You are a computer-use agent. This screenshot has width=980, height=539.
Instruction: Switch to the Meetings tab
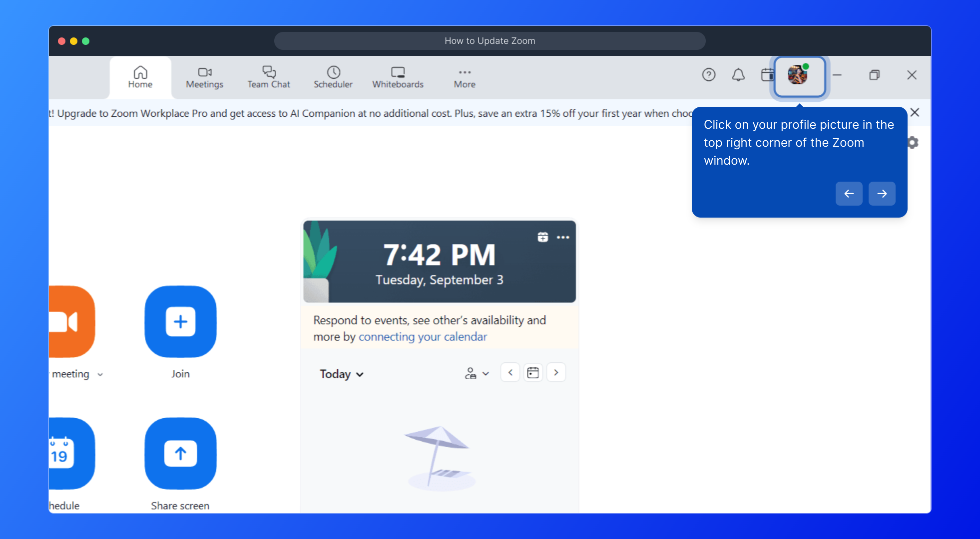[204, 77]
